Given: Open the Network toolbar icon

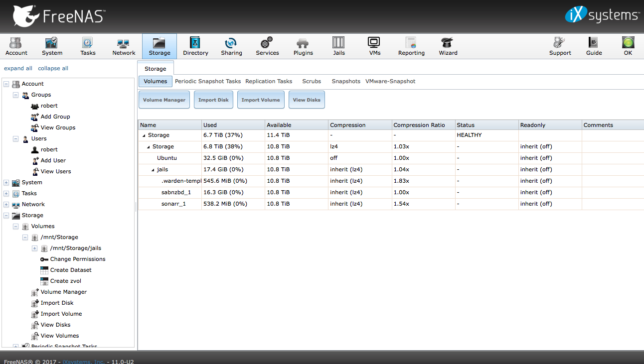Looking at the screenshot, I should [124, 46].
